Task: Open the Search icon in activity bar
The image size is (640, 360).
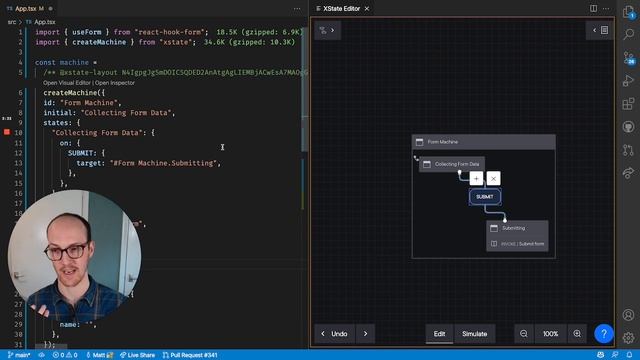Action: tap(629, 35)
